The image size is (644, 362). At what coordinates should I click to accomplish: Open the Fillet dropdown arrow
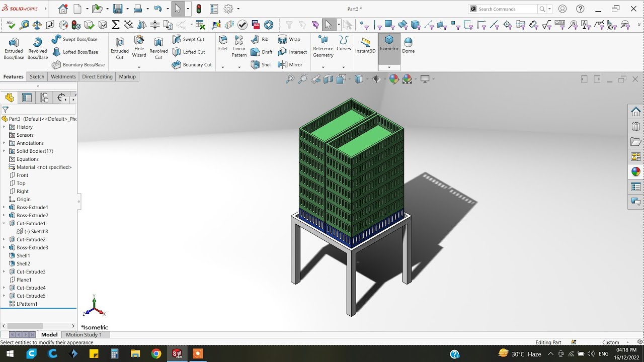[223, 67]
